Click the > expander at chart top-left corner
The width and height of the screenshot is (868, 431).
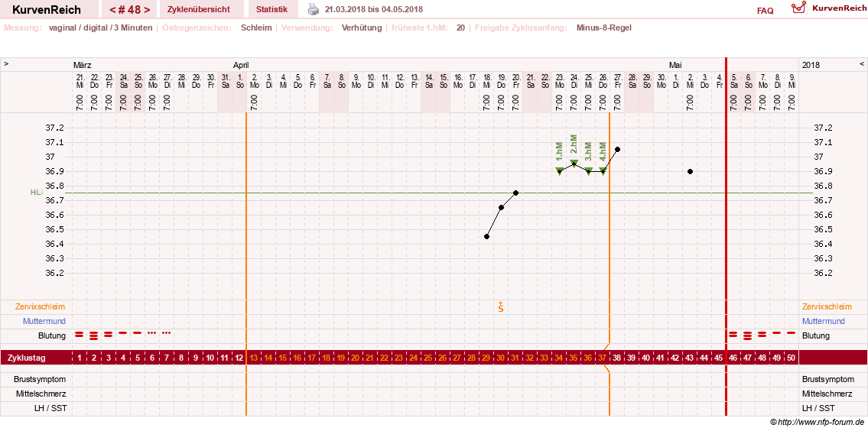coord(6,64)
